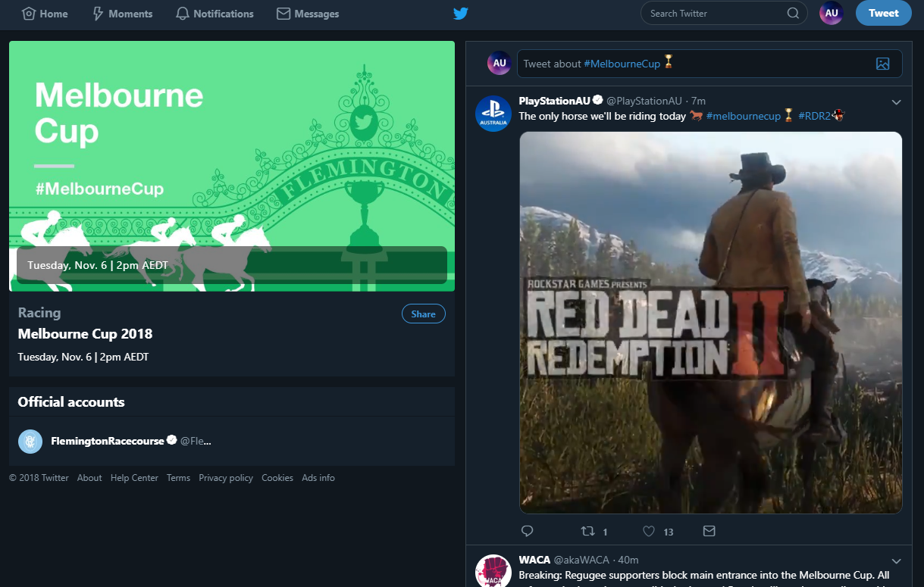
Task: Click the Melbourne Cup 2018 title text
Action: (85, 334)
